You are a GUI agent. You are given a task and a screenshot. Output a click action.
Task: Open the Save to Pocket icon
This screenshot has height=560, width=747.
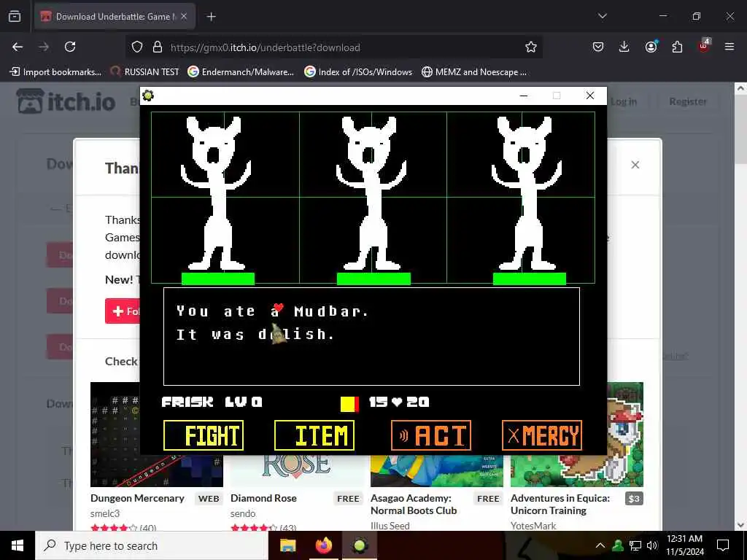598,47
